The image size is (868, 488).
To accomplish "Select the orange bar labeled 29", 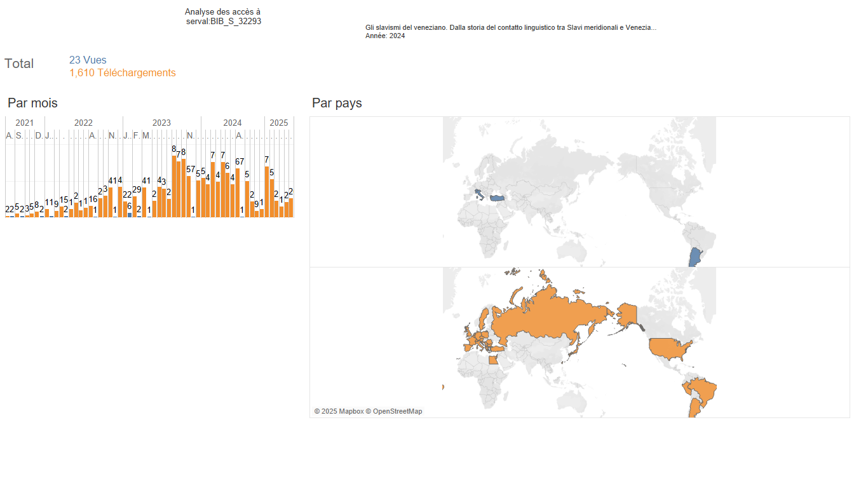I will (x=135, y=207).
